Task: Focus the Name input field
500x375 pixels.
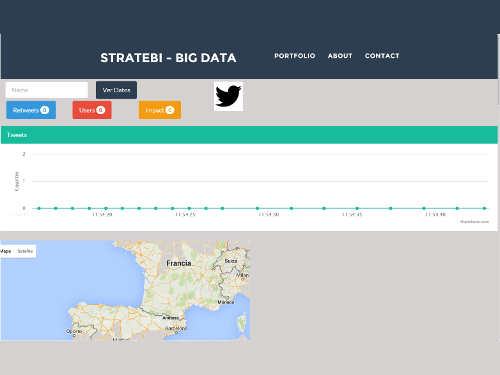Action: (x=47, y=90)
